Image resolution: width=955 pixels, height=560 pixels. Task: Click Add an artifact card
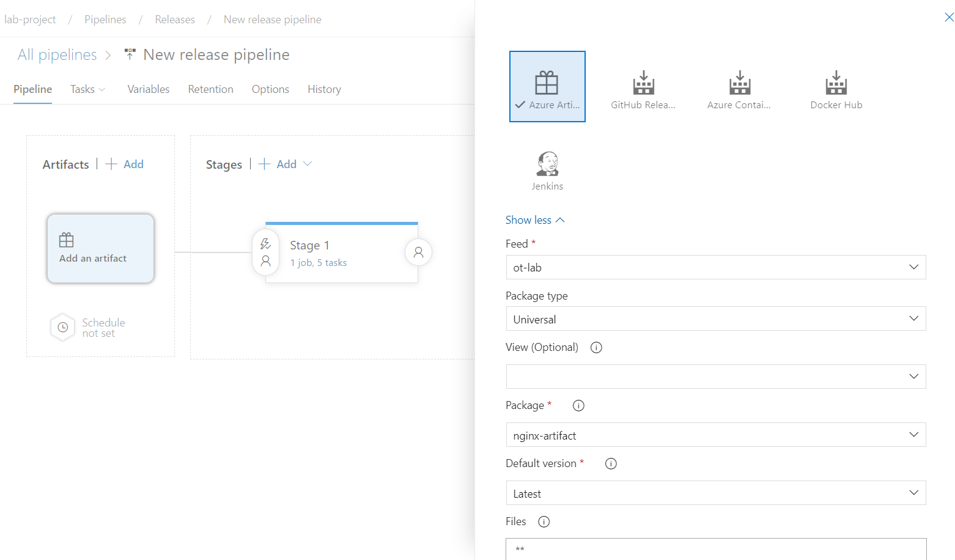pos(101,248)
